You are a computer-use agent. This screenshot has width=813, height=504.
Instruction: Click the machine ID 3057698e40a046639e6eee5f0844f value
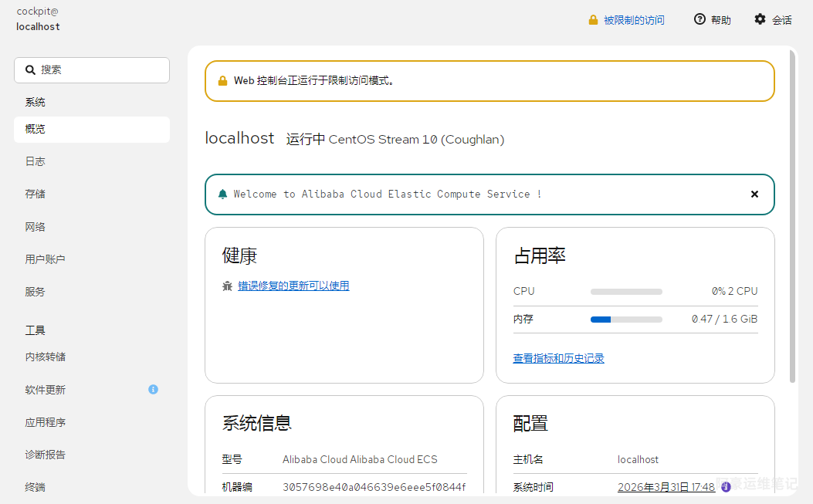tap(374, 487)
